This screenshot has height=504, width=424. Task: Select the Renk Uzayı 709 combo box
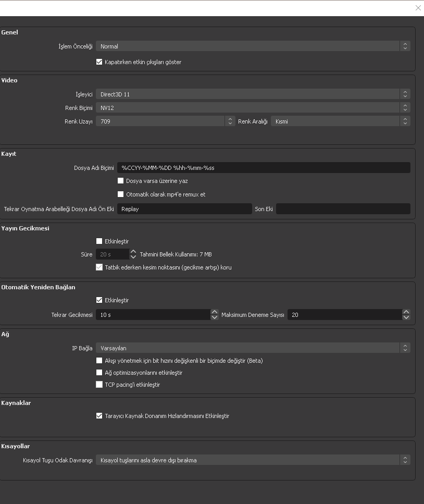(165, 121)
